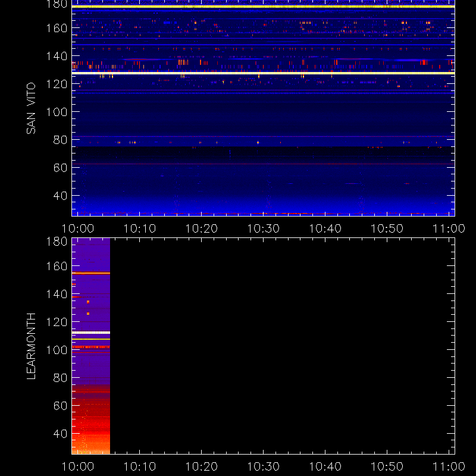Select the 140 label on Learmonth axis
The image size is (476, 476).
coord(57,294)
